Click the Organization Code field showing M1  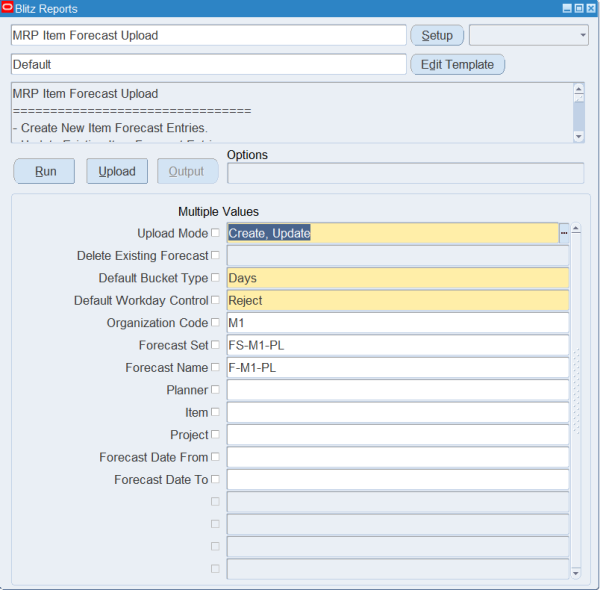(398, 323)
